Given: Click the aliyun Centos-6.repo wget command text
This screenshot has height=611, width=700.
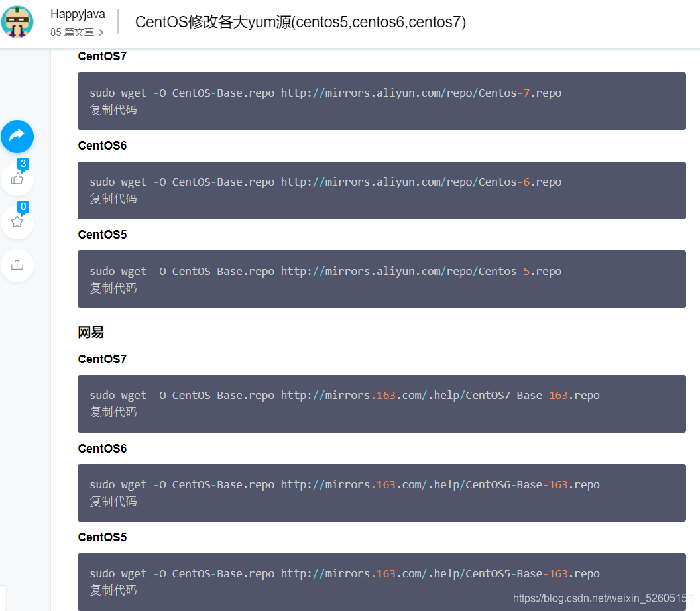Looking at the screenshot, I should click(325, 182).
